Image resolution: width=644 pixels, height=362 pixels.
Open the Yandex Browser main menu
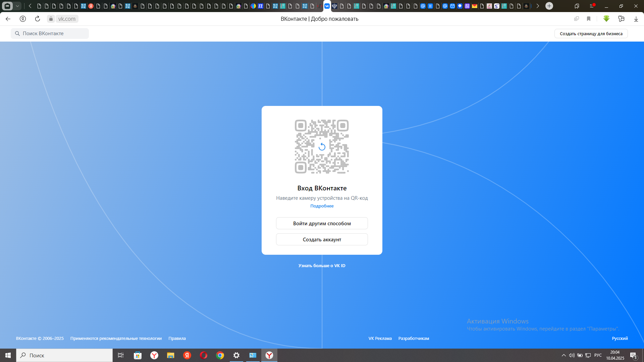(x=592, y=6)
